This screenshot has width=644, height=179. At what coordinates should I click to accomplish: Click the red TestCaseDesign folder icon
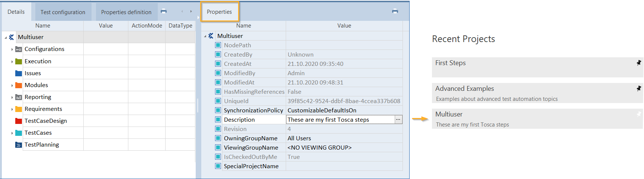point(19,121)
